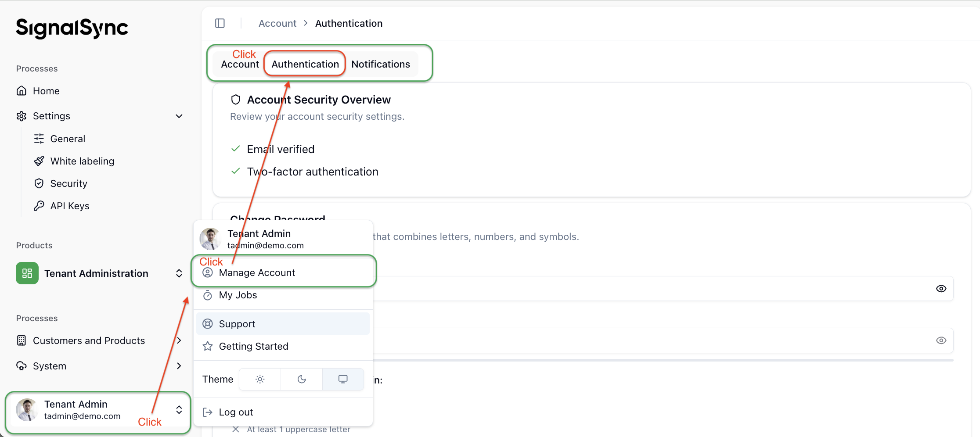Click "tadmin@demo.com" in the sidebar profile
The height and width of the screenshot is (437, 980).
[x=82, y=416]
